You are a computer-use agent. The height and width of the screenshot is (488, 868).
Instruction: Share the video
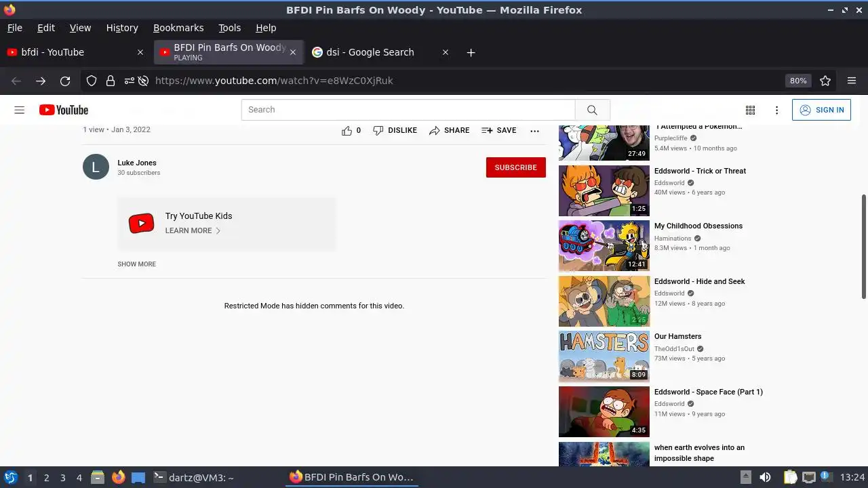pyautogui.click(x=449, y=130)
